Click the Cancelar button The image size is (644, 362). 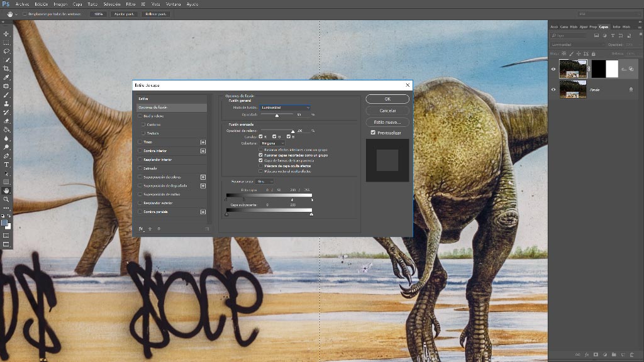pos(387,111)
